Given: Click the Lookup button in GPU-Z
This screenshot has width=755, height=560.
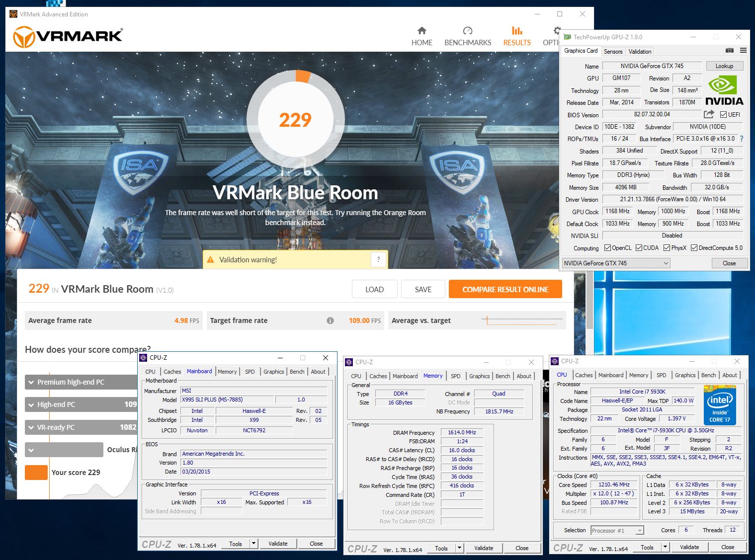Looking at the screenshot, I should [724, 66].
